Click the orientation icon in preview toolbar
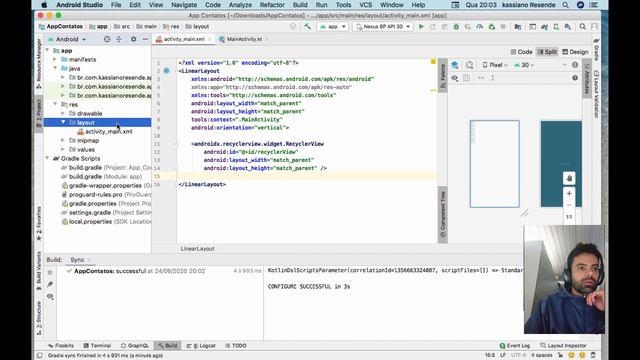640x360 pixels. pyautogui.click(x=469, y=65)
